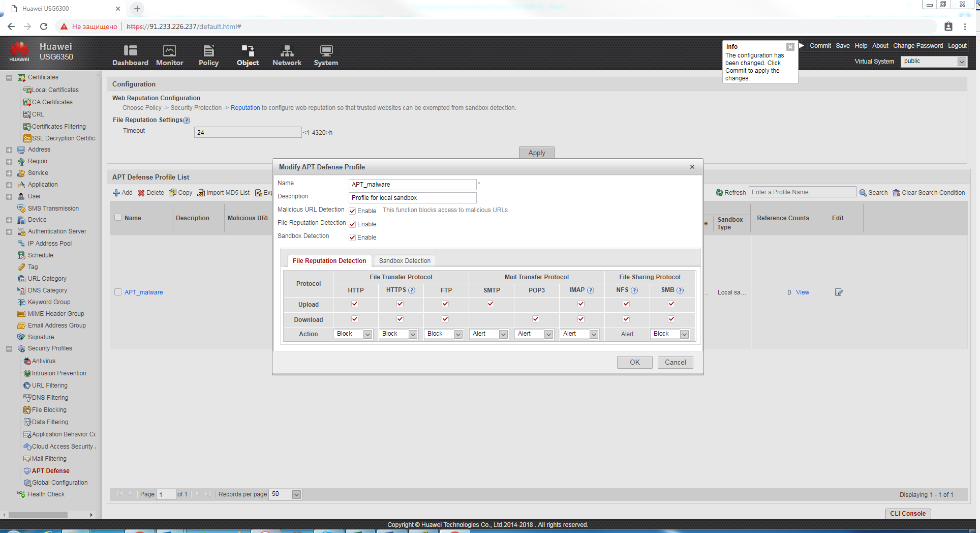Open URL Filtering profile item

tap(50, 386)
